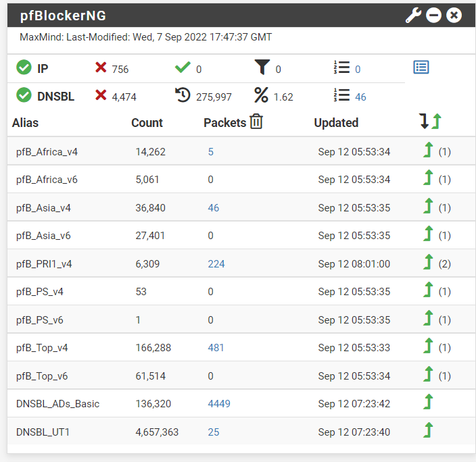Select the DNSBL_UT1 alias name
This screenshot has height=462, width=476.
click(x=43, y=432)
